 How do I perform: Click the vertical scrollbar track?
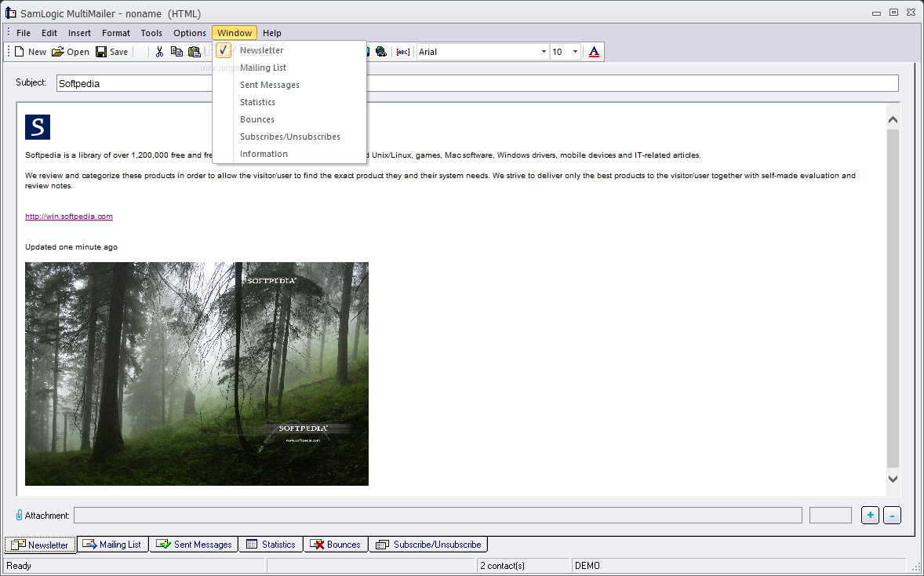tap(893, 299)
